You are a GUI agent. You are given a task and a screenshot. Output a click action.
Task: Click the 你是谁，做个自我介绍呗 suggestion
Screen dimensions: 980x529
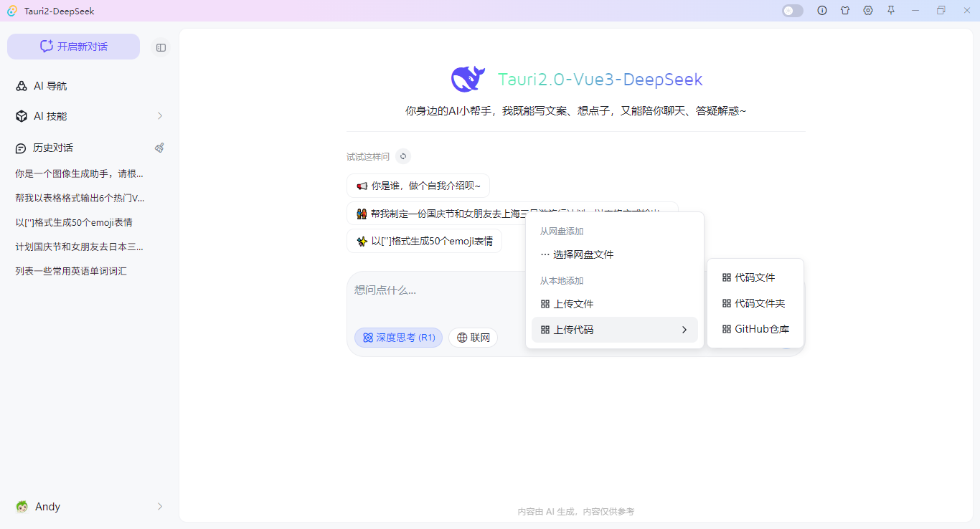418,186
